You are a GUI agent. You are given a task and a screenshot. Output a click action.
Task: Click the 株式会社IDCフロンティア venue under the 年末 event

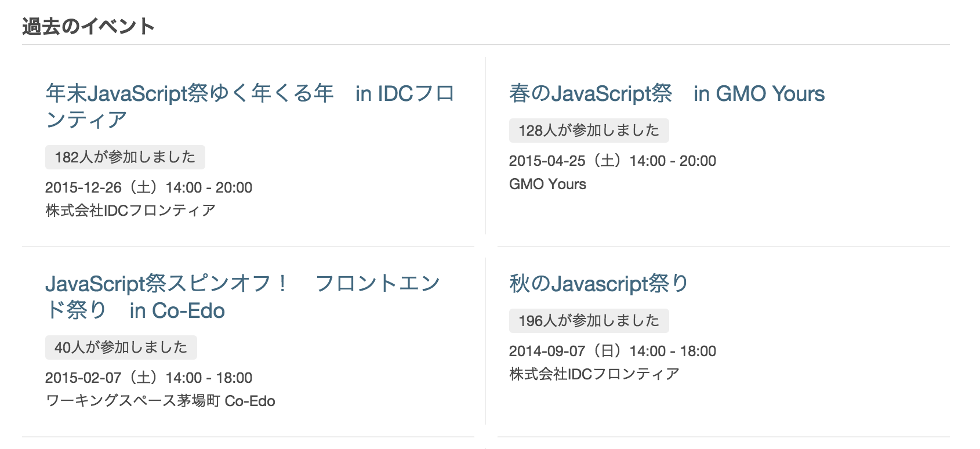point(130,210)
